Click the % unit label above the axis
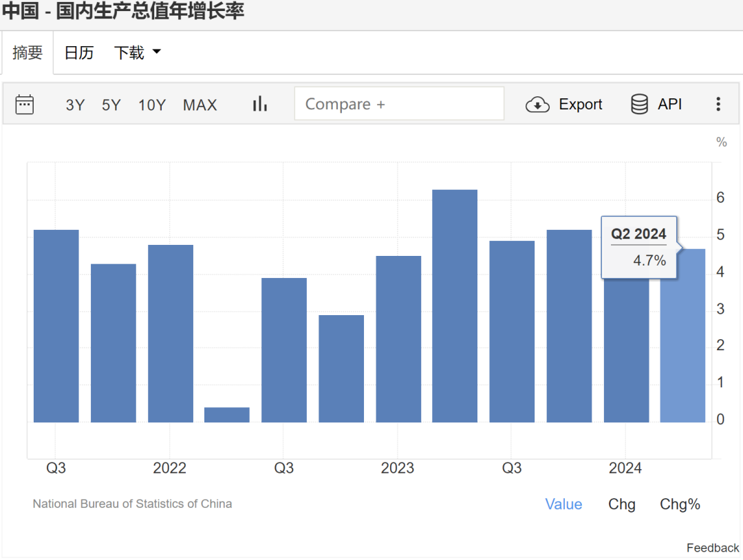 click(x=721, y=142)
